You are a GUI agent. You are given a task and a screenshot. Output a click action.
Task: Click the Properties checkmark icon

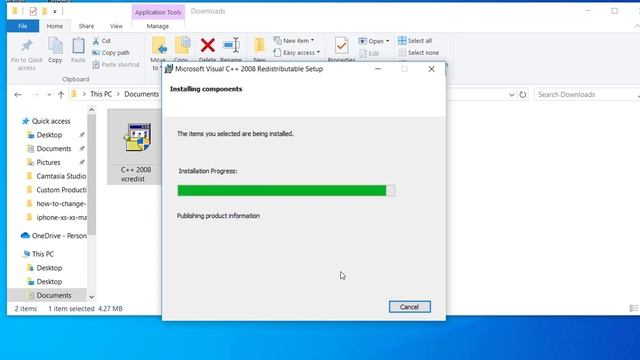click(x=341, y=46)
